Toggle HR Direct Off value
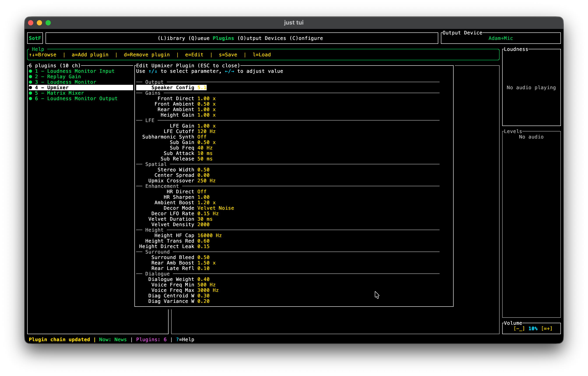 point(202,192)
